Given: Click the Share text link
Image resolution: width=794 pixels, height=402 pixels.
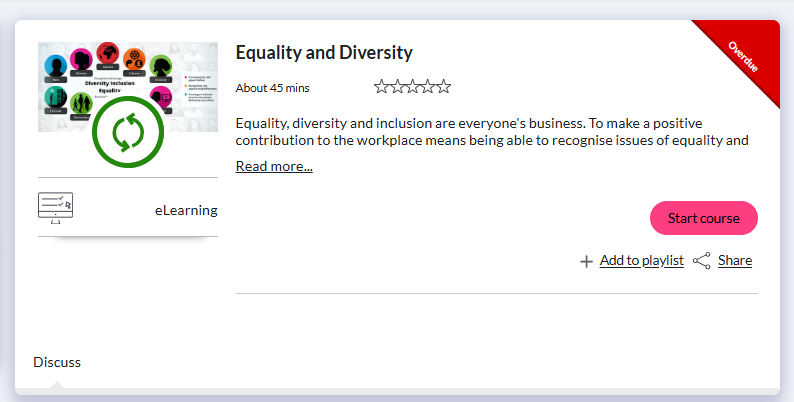Looking at the screenshot, I should pyautogui.click(x=734, y=261).
